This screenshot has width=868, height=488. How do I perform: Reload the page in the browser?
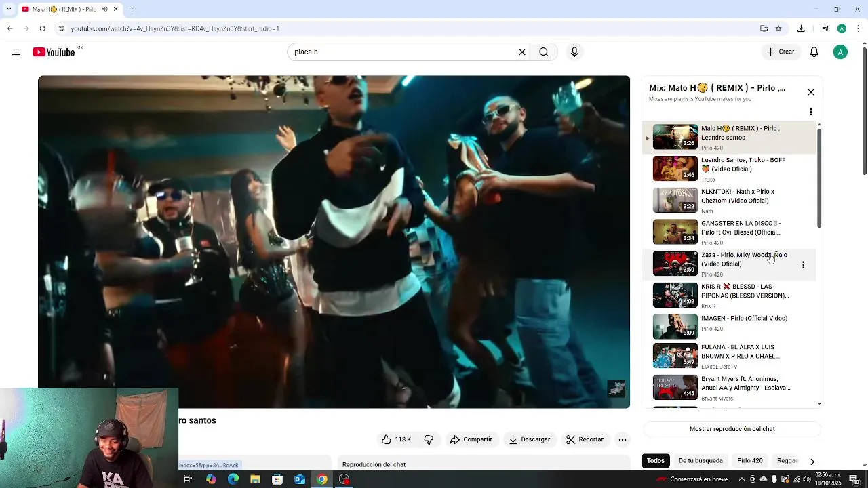click(43, 28)
